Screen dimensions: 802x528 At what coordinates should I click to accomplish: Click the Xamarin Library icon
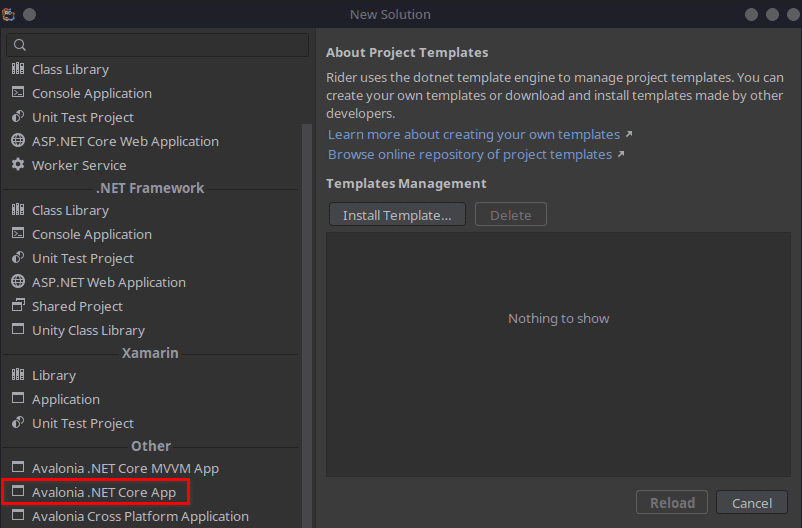(x=18, y=375)
